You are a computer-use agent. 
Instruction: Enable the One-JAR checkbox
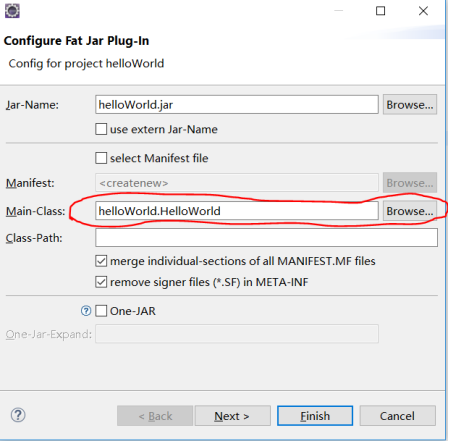tap(101, 311)
